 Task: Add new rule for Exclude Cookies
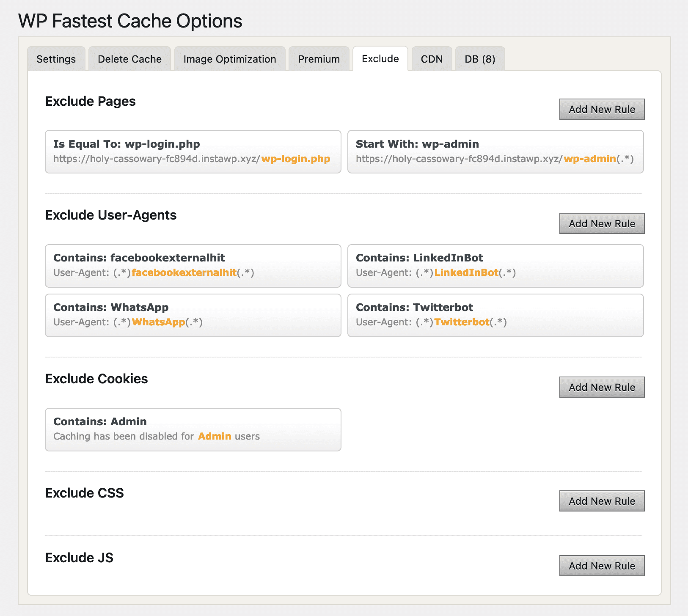602,387
